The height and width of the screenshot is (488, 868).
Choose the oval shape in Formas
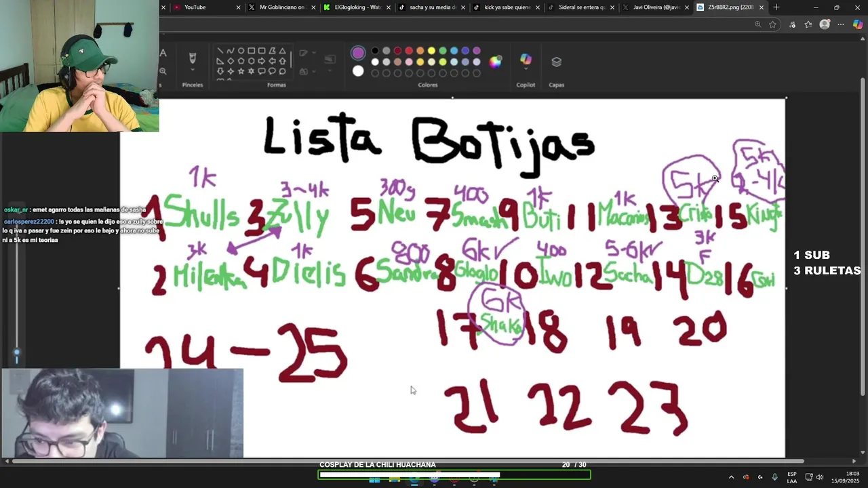coord(241,51)
